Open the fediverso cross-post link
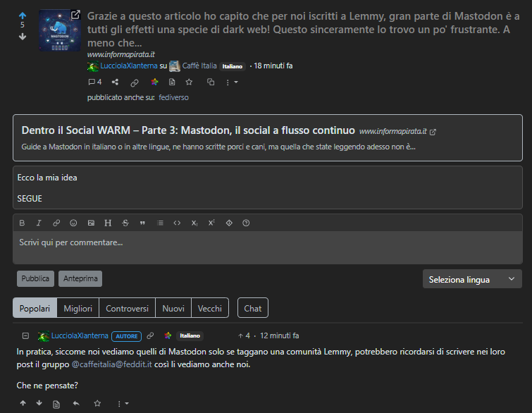 tap(173, 98)
